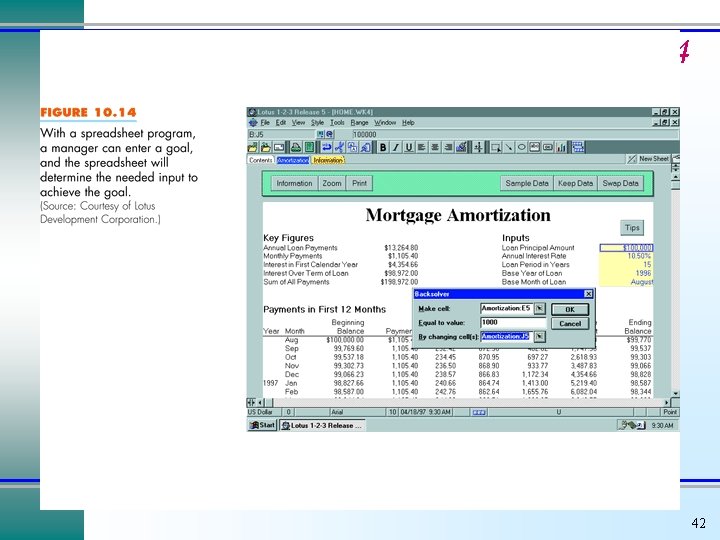
Task: Click the Zoom button
Action: [332, 183]
